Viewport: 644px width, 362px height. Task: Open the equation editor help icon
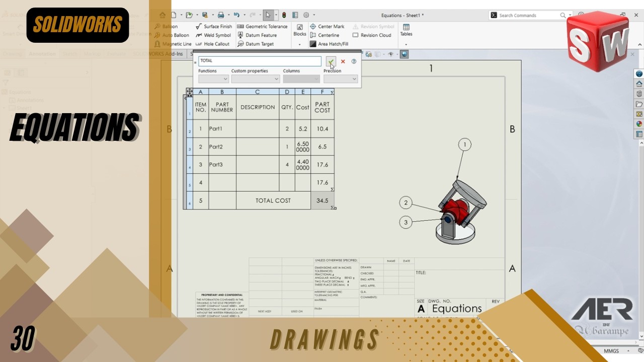[x=354, y=61]
